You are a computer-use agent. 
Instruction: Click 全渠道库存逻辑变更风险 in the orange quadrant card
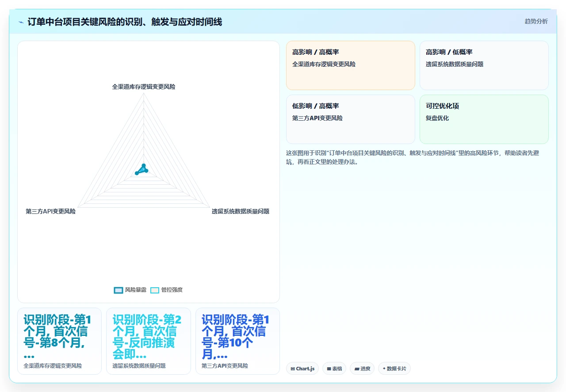click(324, 64)
